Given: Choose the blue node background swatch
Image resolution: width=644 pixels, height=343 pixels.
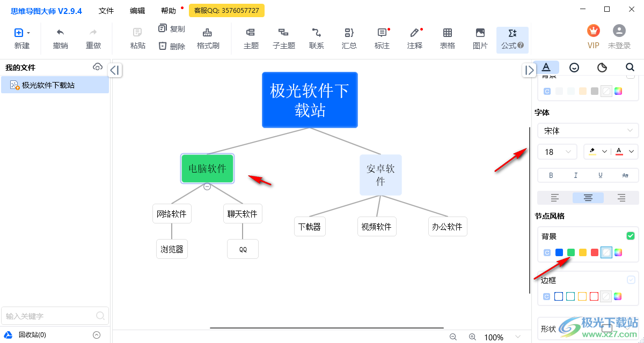Looking at the screenshot, I should [559, 252].
